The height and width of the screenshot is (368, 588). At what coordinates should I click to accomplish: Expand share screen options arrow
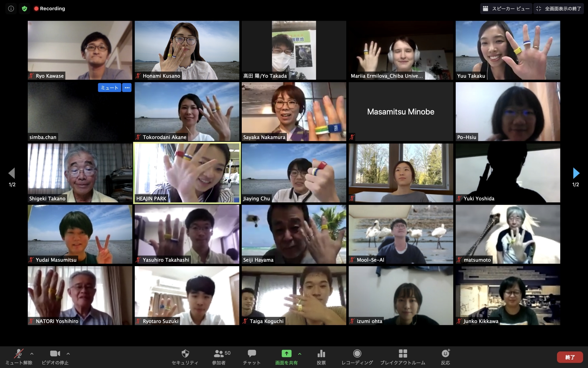[x=300, y=354]
